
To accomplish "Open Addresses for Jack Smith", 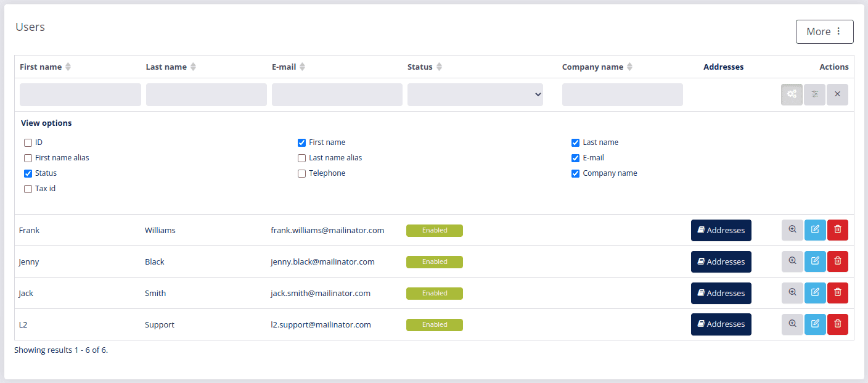I will point(721,293).
